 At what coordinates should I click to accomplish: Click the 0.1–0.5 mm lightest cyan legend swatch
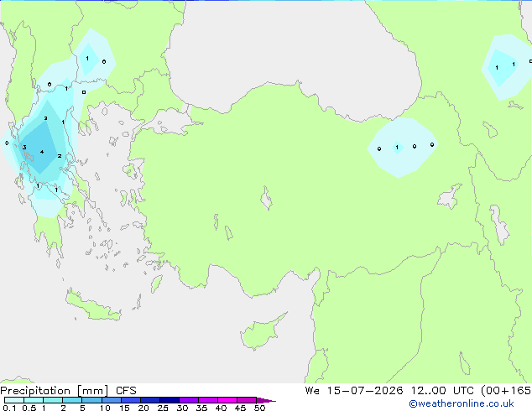pyautogui.click(x=14, y=400)
